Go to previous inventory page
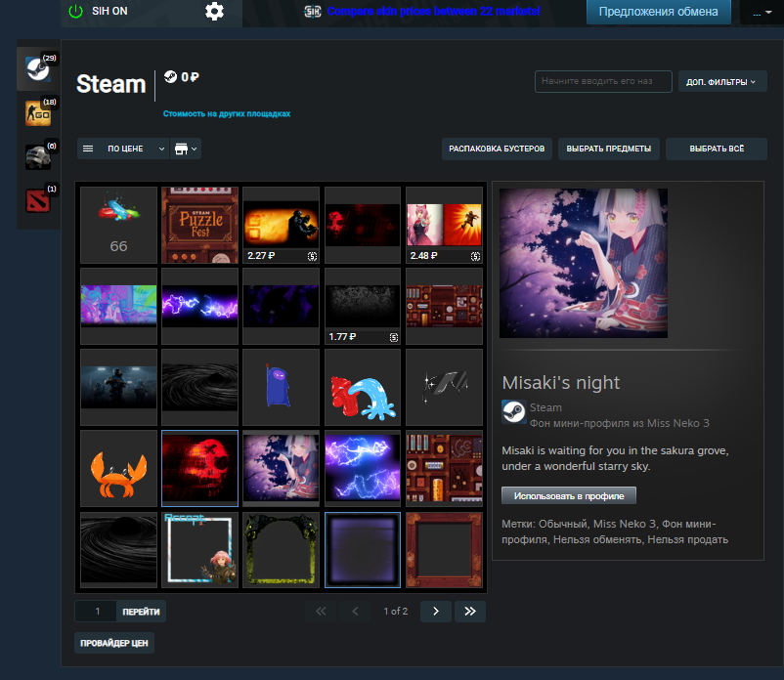Viewport: 784px width, 680px height. (355, 611)
